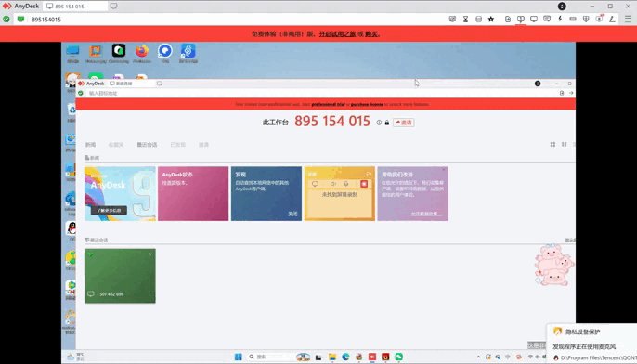This screenshot has height=364, width=637.
Task: Open File Explorer on the remote taskbar
Action: click(x=332, y=357)
